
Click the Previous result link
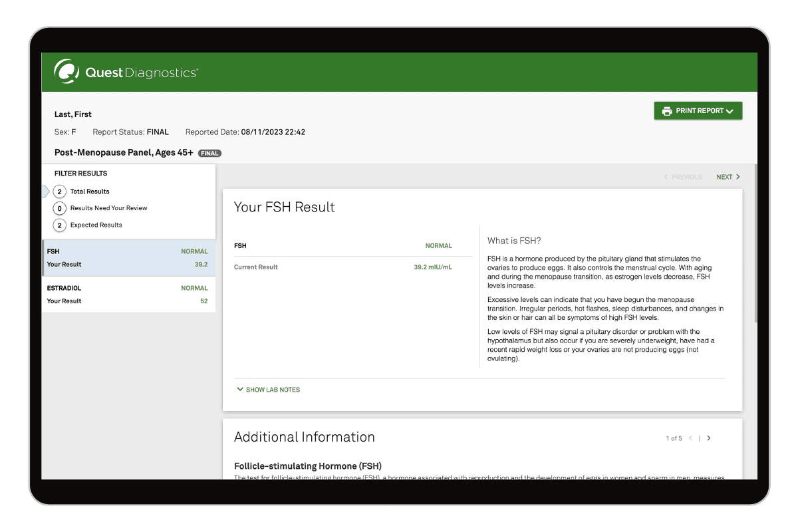click(x=684, y=177)
